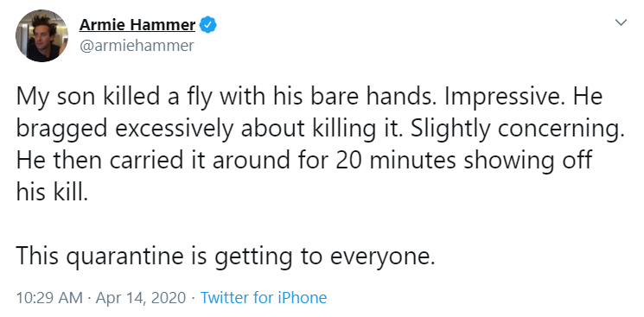This screenshot has height=317, width=644.
Task: Click Armie Hammer's profile picture
Action: point(41,35)
